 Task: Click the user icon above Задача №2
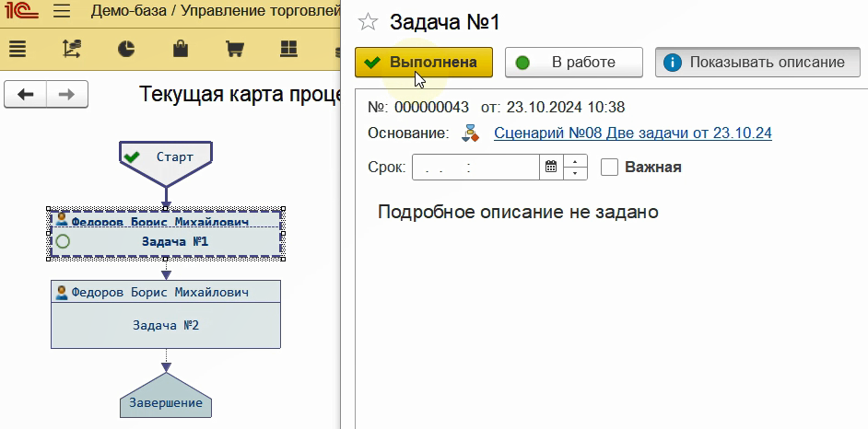62,292
